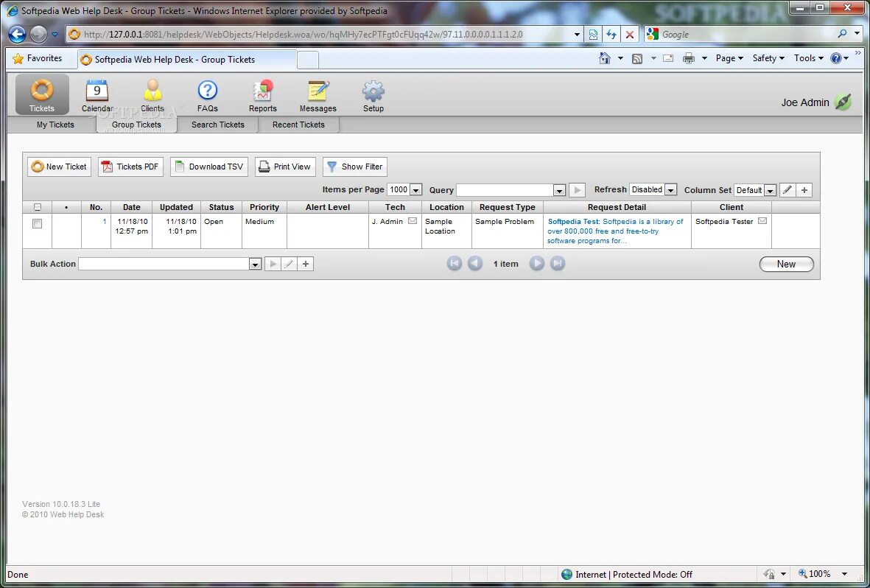Click the Download TSV button
The image size is (870, 588).
209,167
